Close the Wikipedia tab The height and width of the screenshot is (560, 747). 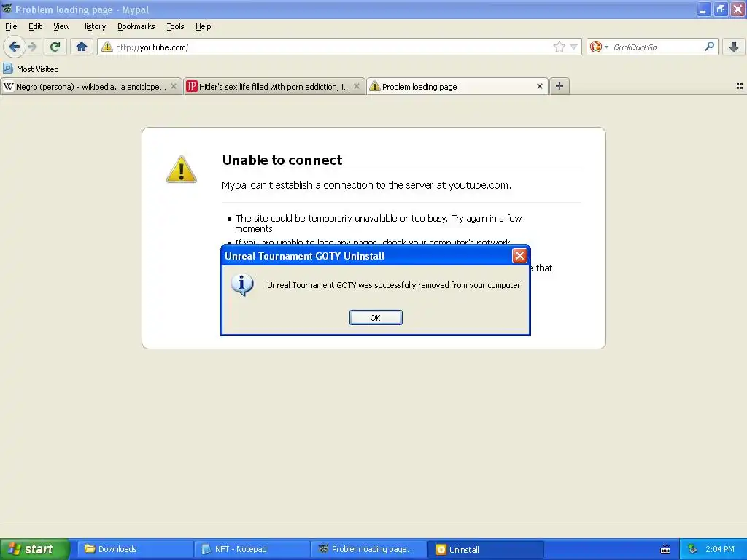[x=174, y=86]
